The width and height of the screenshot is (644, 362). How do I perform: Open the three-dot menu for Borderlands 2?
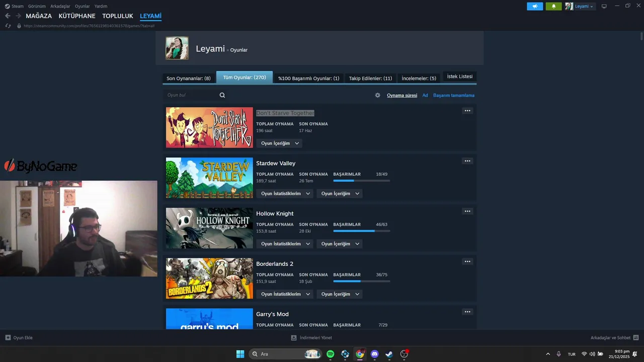tap(467, 261)
